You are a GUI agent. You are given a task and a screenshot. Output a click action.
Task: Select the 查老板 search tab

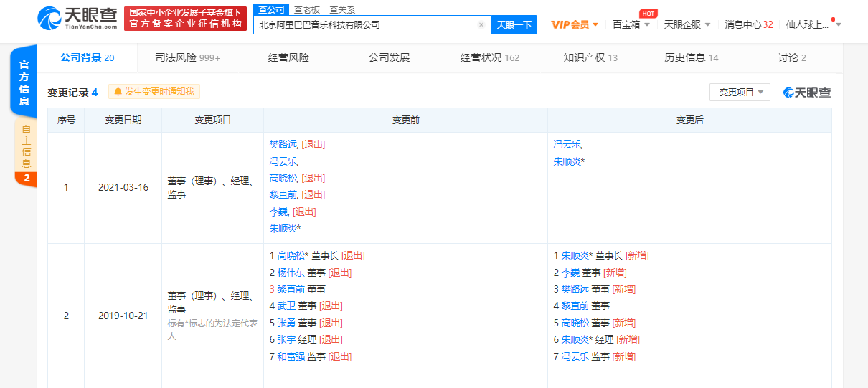306,9
